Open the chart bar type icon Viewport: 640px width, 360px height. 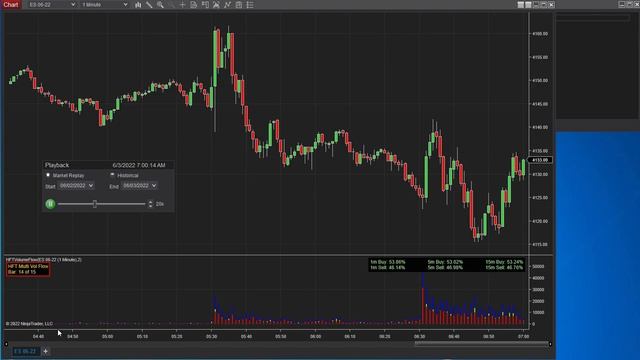click(x=138, y=5)
